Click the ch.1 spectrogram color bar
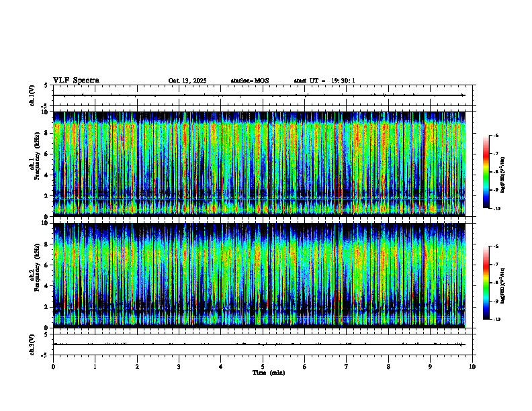The width and height of the screenshot is (532, 411). coord(486,172)
